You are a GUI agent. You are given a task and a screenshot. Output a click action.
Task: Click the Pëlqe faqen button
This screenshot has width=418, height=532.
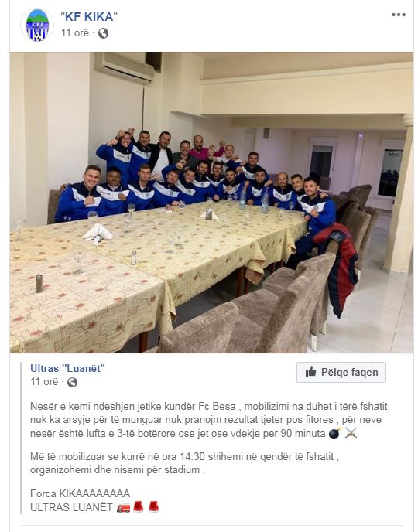[341, 372]
